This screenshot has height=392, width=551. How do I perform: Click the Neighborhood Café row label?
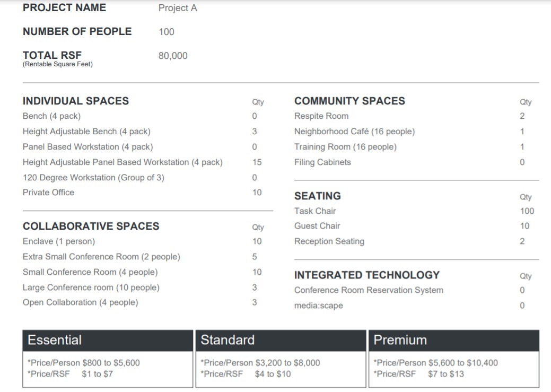click(x=354, y=132)
